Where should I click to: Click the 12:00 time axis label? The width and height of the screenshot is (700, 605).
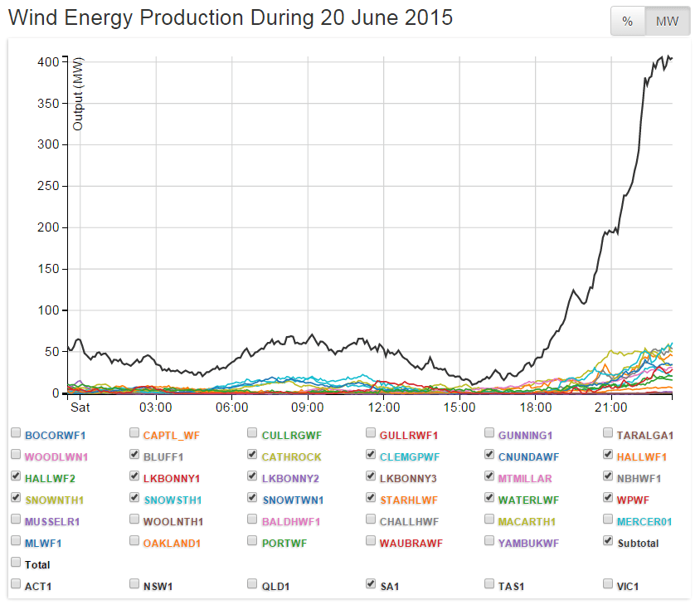(x=384, y=408)
